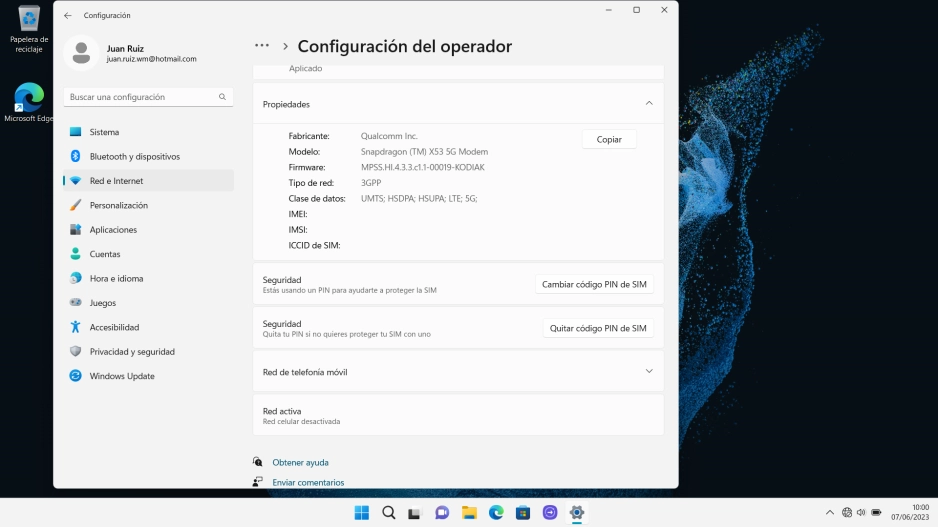Open Juegos settings category

102,303
